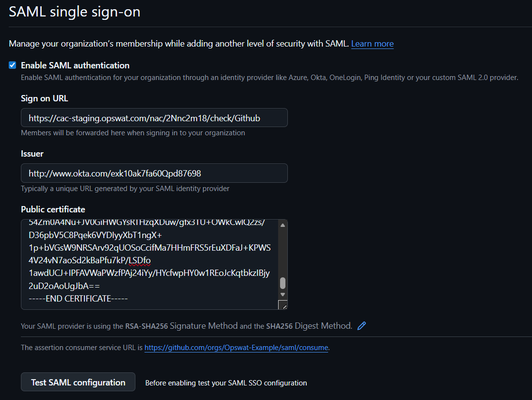The height and width of the screenshot is (400, 532).
Task: Click the certificate textarea resize handle
Action: pos(283,305)
